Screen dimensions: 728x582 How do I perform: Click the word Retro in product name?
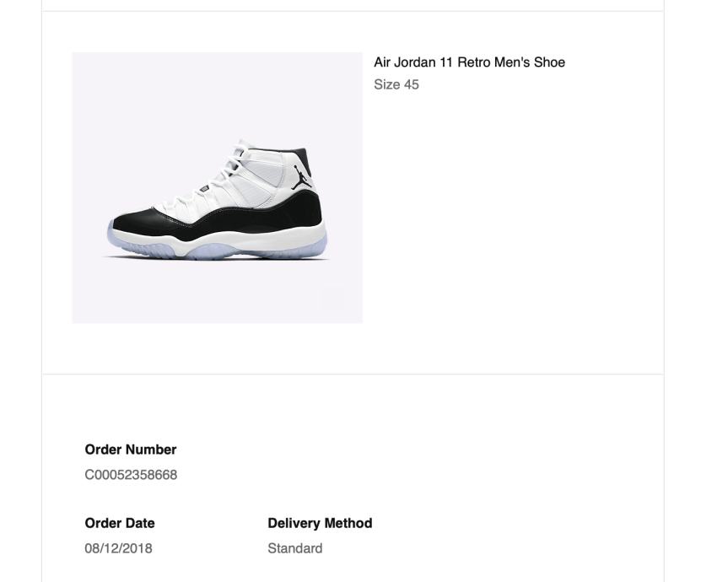coord(475,62)
